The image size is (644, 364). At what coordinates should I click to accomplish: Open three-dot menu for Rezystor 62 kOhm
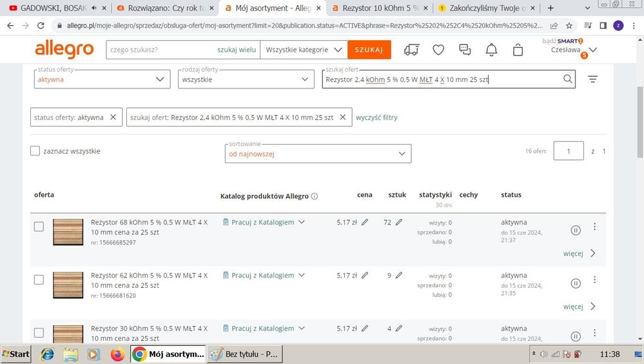pyautogui.click(x=594, y=279)
